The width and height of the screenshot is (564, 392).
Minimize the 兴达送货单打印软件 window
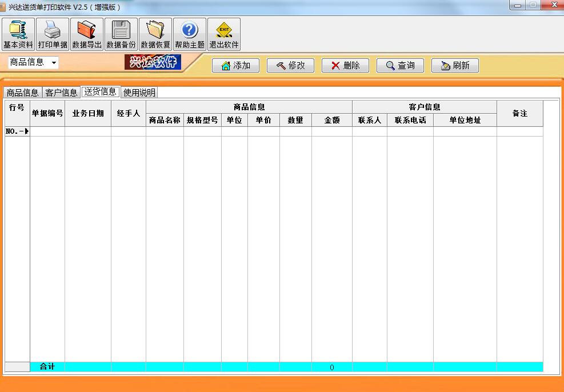(x=518, y=5)
